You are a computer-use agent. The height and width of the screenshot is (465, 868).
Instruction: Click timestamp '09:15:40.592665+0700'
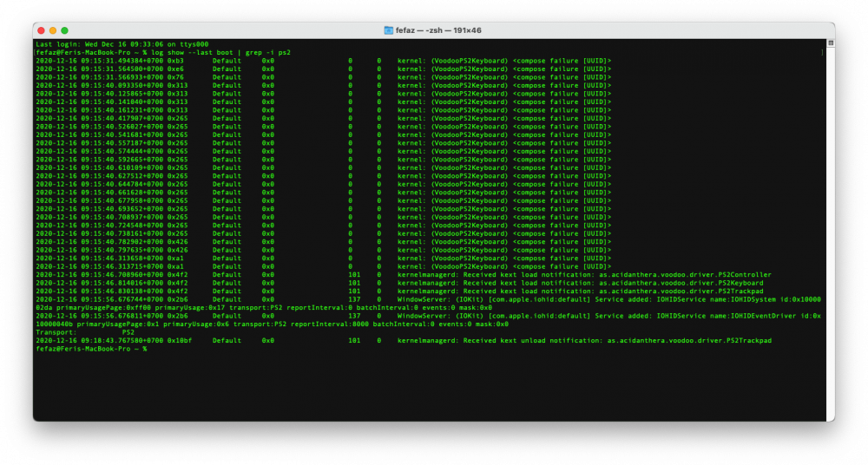[122, 160]
